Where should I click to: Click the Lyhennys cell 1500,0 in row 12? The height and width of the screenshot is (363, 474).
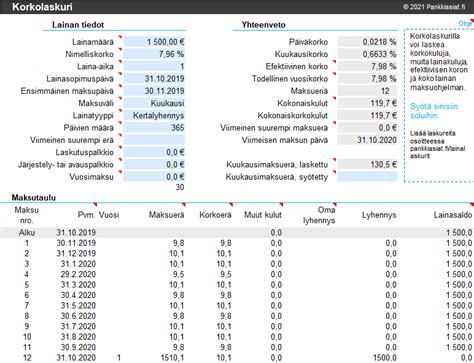(x=385, y=358)
